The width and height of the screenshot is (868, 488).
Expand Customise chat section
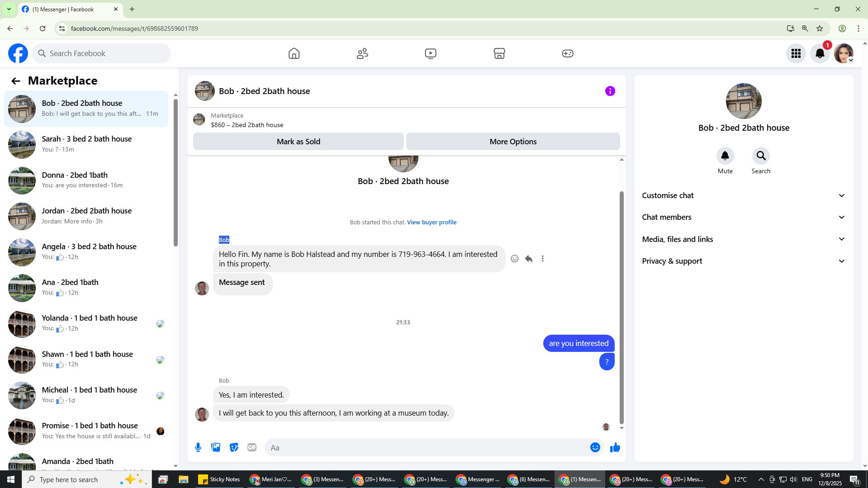pos(744,196)
